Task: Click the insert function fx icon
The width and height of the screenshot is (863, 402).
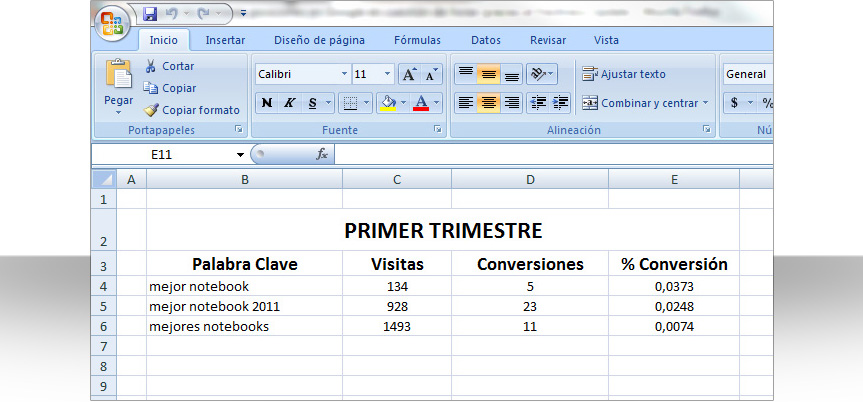Action: [322, 155]
